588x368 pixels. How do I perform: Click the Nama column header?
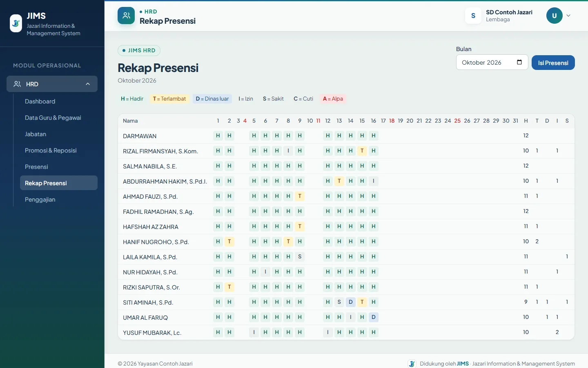(130, 121)
